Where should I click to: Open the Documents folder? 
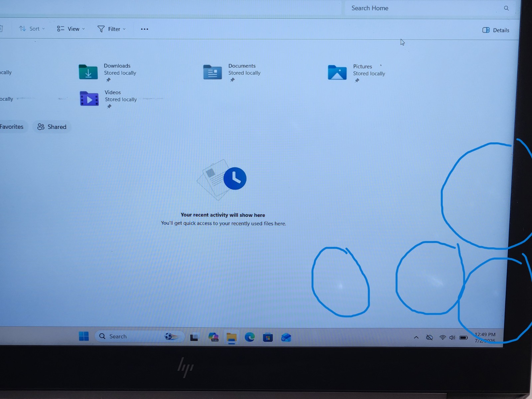[x=232, y=72]
